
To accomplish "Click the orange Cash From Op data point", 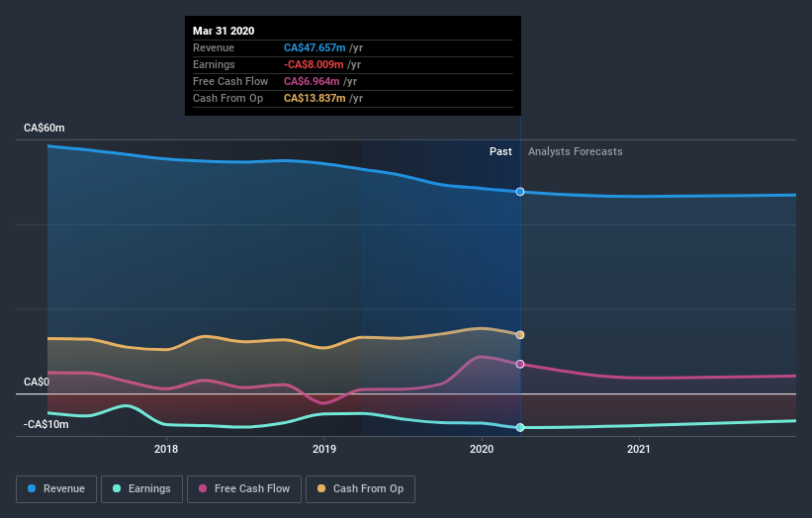I will pyautogui.click(x=520, y=335).
